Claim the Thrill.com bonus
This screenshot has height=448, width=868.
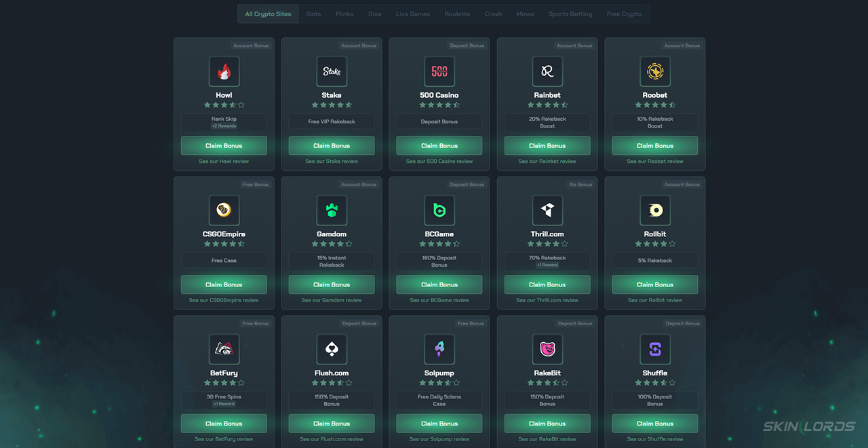point(547,284)
